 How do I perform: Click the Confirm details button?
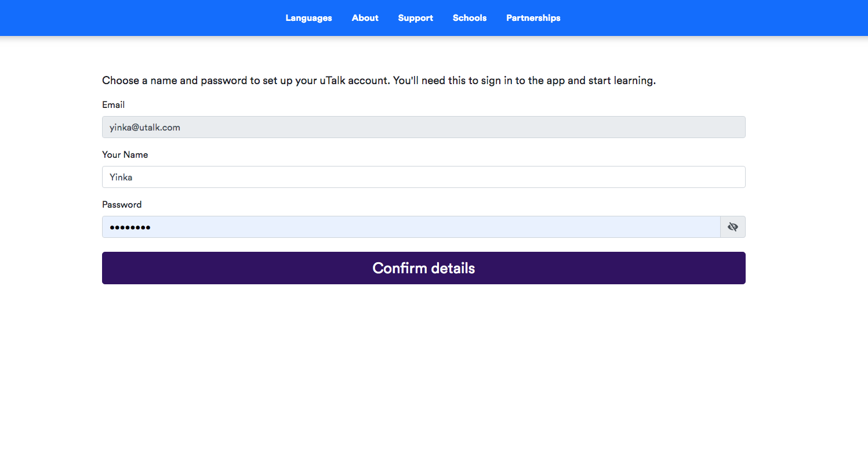point(424,268)
